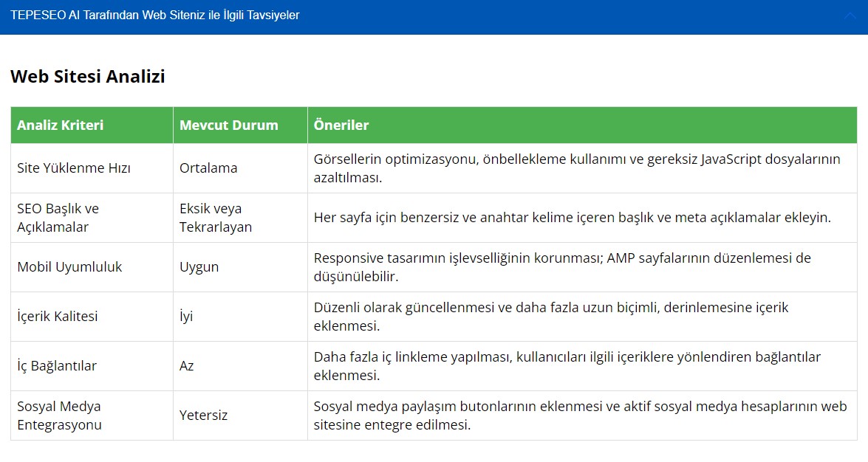
Task: Click the İçerik Kalitesi row label
Action: (x=58, y=317)
